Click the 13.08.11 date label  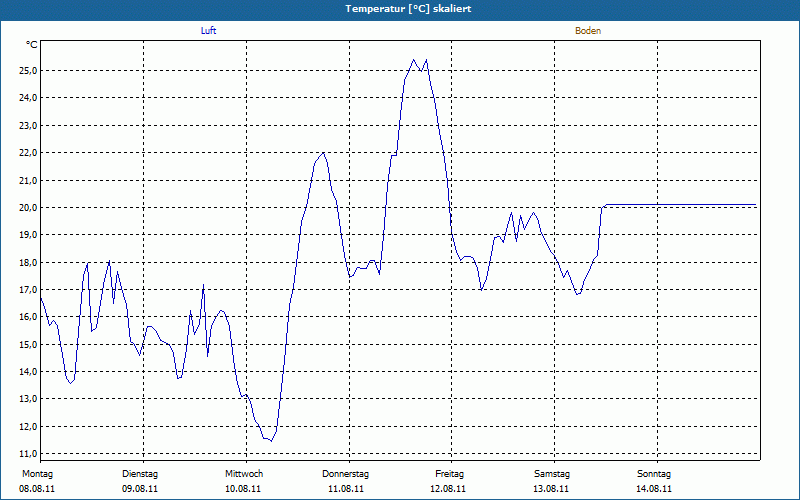pyautogui.click(x=551, y=489)
